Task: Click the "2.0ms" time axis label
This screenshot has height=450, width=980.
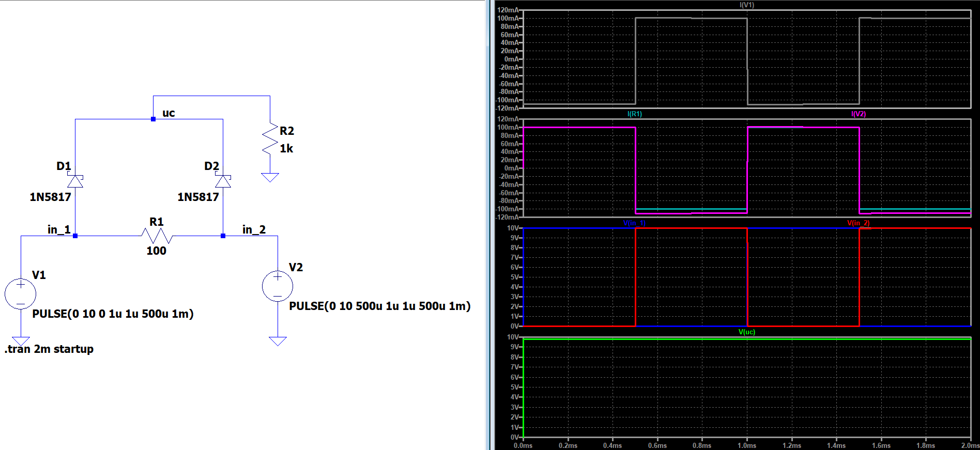Action: click(x=970, y=445)
